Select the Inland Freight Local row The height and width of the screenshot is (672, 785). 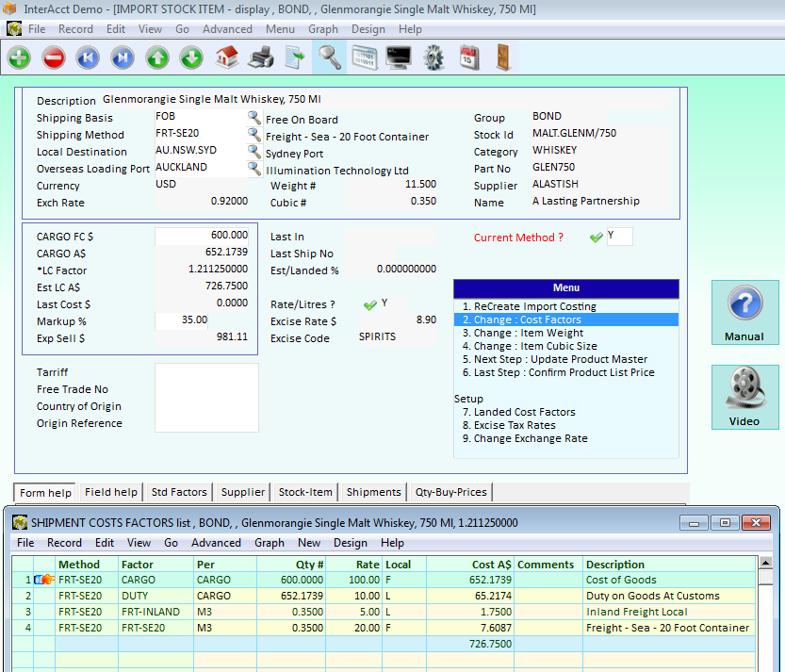[x=384, y=612]
